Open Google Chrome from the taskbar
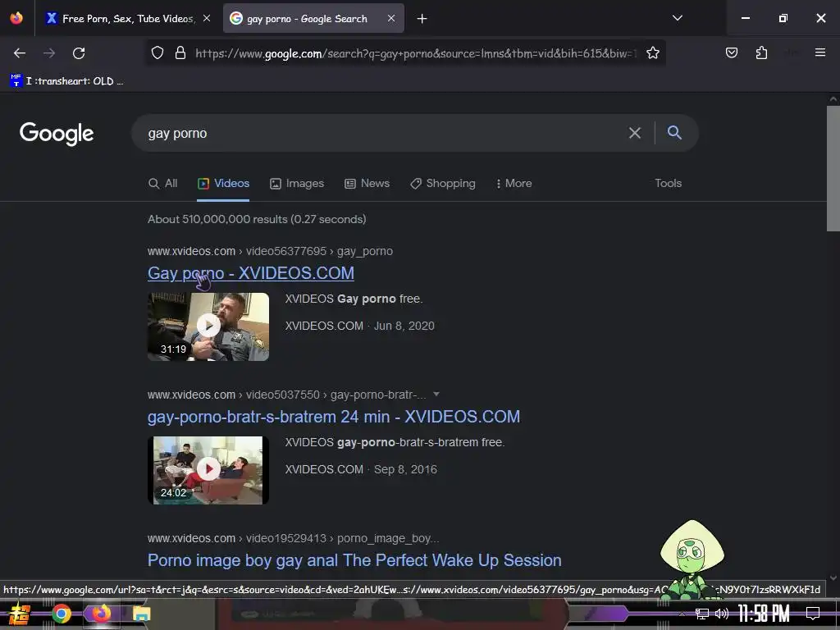The height and width of the screenshot is (630, 840). [x=62, y=614]
